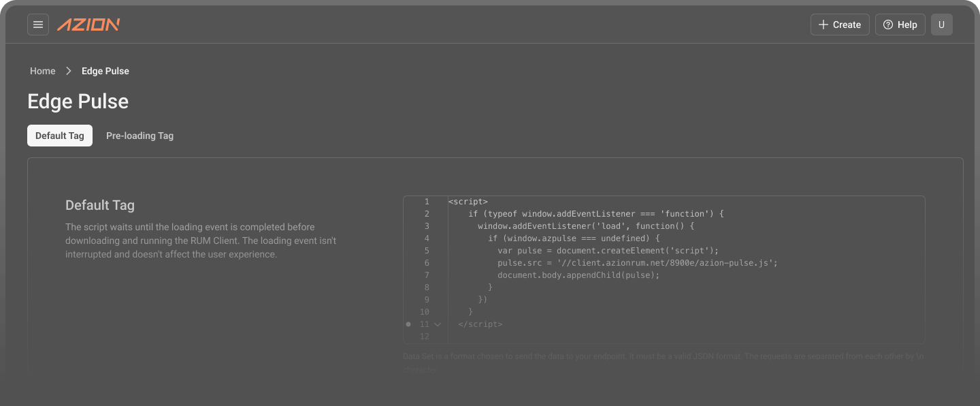
Task: Open the Create menu
Action: click(x=840, y=25)
